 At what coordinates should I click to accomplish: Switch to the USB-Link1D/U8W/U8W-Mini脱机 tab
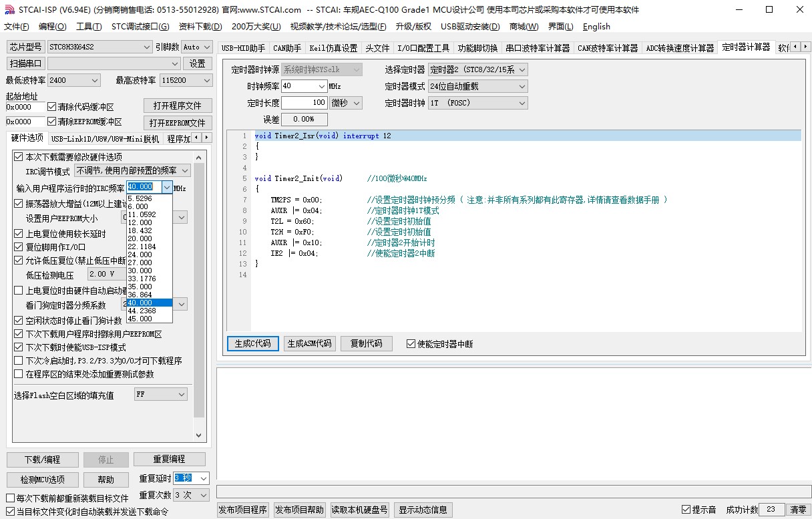(105, 139)
